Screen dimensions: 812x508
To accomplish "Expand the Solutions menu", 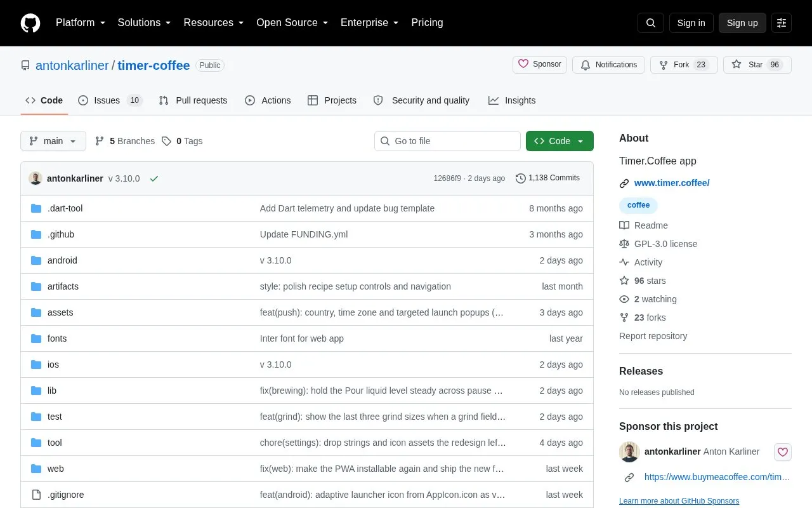I will click(145, 23).
